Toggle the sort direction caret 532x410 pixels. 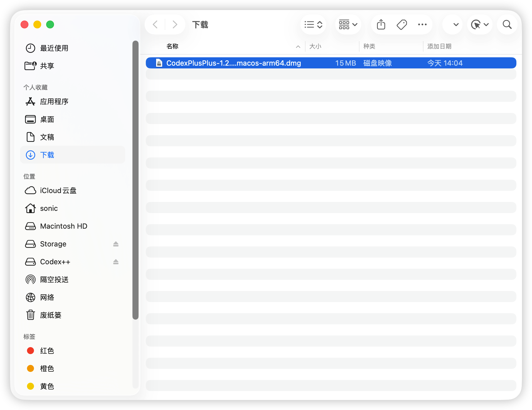(x=298, y=47)
